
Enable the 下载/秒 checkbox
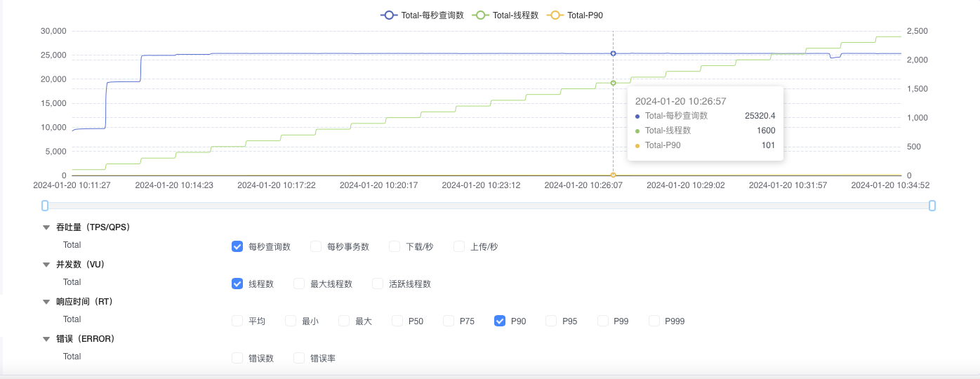tap(395, 246)
